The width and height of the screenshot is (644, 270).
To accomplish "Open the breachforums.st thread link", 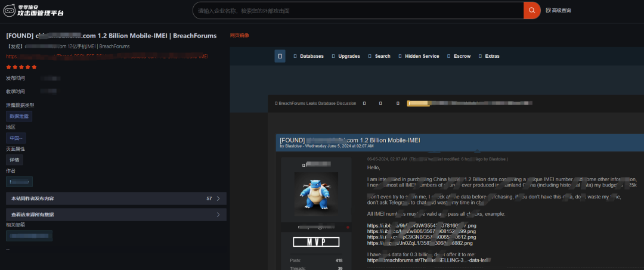I will (429, 260).
